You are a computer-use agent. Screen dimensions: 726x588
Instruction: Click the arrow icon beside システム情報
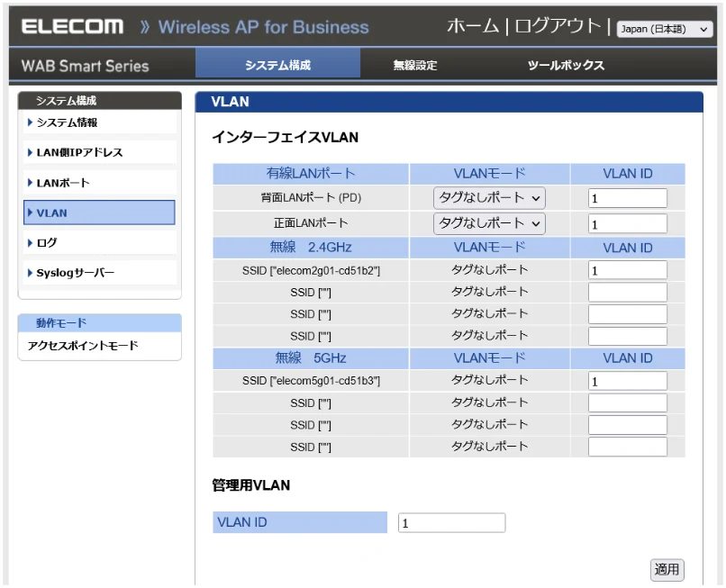click(x=30, y=122)
